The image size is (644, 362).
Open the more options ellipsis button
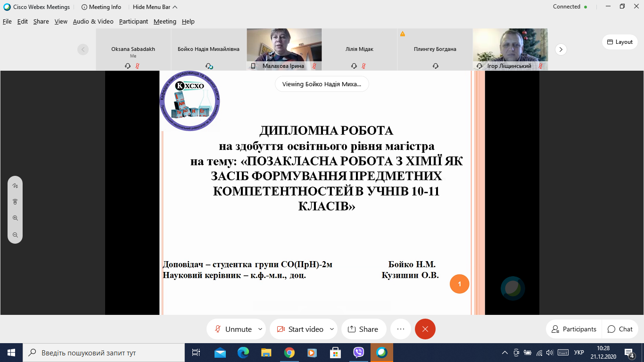point(401,329)
